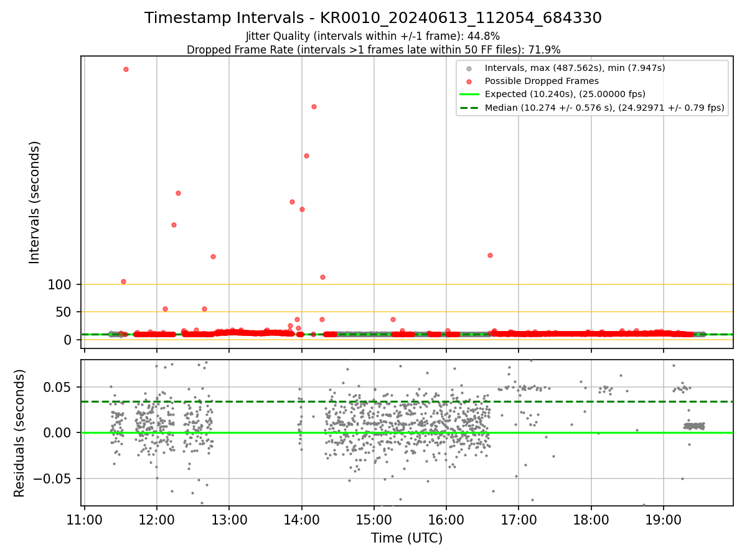Click the 16:00 tick label on the time axis
Image resolution: width=747 pixels, height=560 pixels.
point(446,519)
